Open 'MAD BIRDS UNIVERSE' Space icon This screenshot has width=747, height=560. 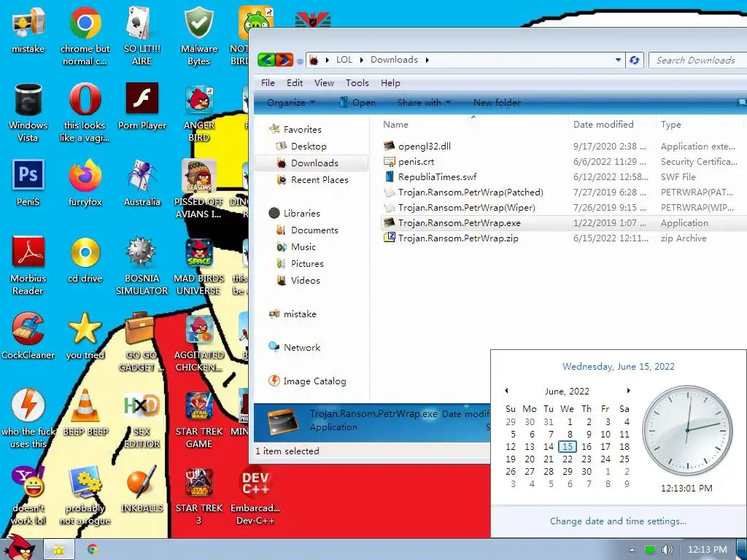pos(198,265)
